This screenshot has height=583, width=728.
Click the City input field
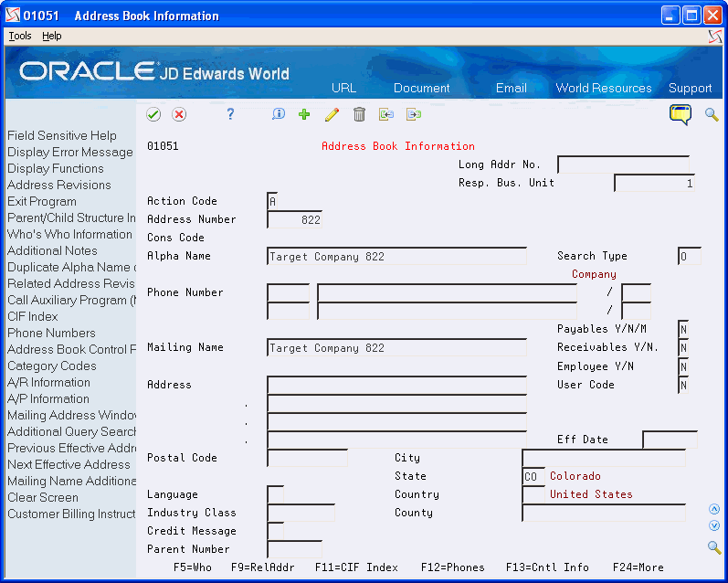point(604,458)
